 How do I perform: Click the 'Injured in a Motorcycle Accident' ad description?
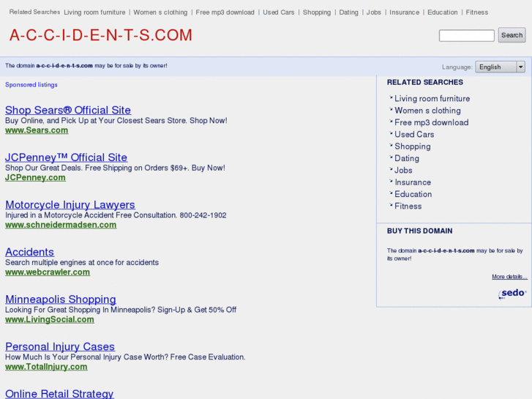tap(116, 215)
